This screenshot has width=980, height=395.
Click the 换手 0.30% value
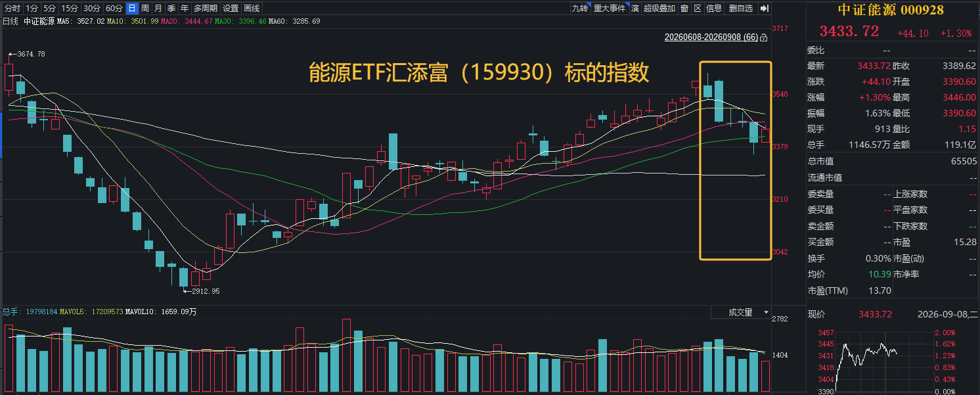click(878, 258)
